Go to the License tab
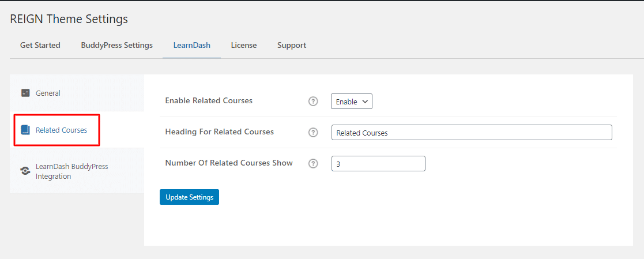Viewport: 644px width, 259px height. [244, 45]
